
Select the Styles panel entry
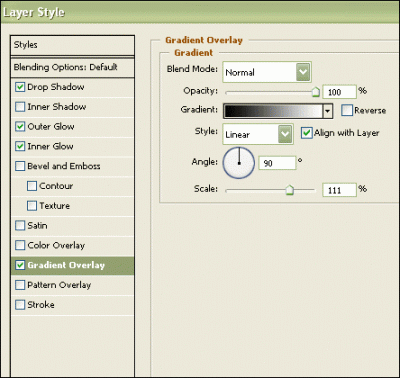tap(72, 45)
